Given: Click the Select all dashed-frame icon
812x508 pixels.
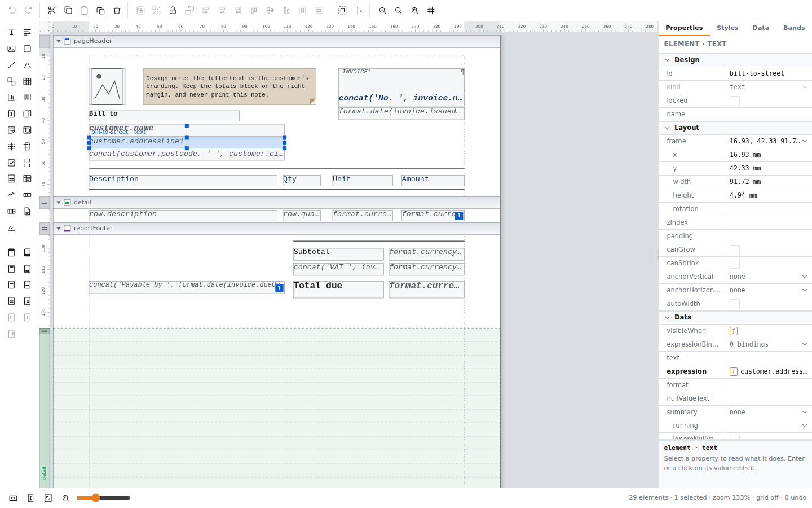Looking at the screenshot, I should (342, 10).
